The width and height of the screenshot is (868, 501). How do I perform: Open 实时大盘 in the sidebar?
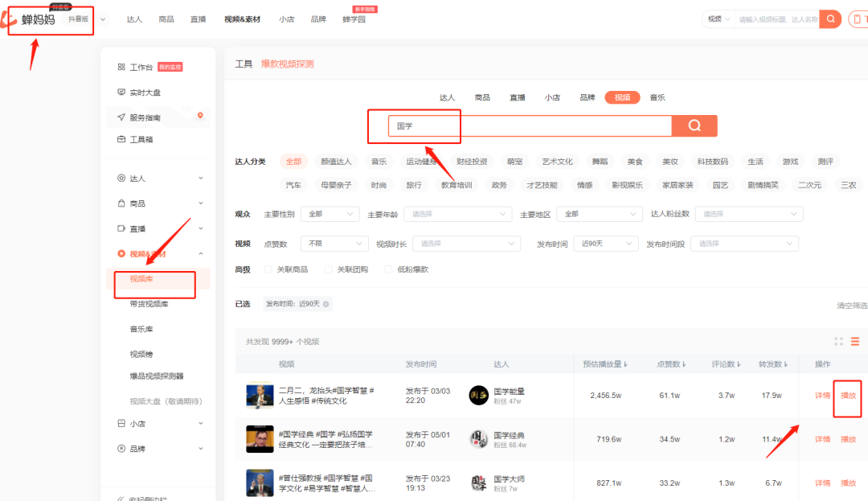(145, 92)
